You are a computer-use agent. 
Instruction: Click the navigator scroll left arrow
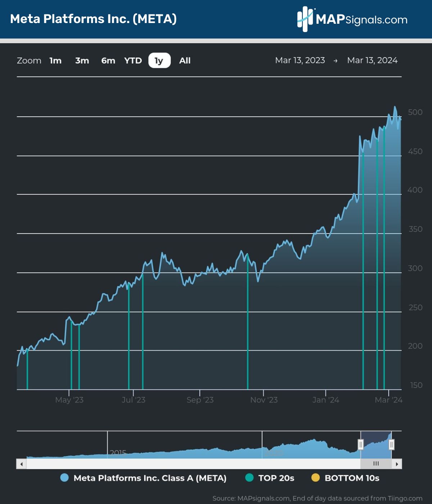tap(22, 464)
